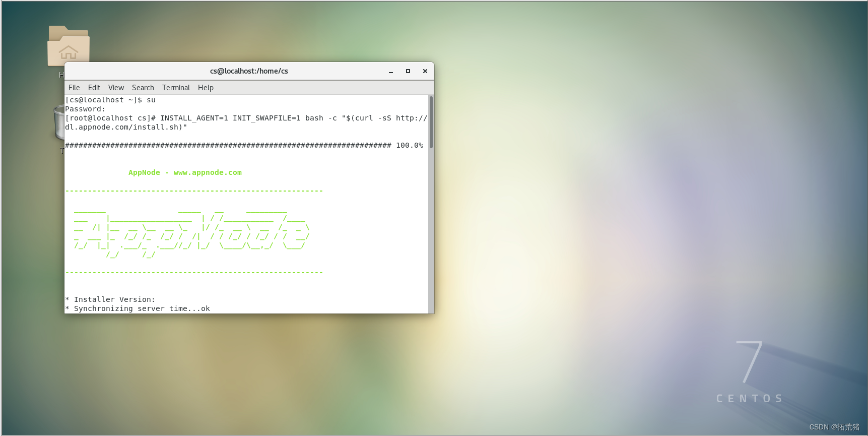This screenshot has height=436, width=868.
Task: Open the Terminal menu
Action: click(176, 88)
